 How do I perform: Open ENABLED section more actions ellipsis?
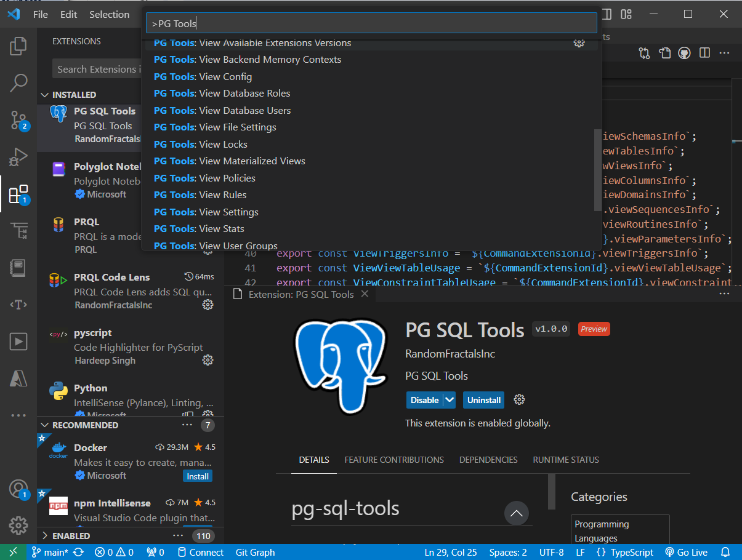(178, 536)
